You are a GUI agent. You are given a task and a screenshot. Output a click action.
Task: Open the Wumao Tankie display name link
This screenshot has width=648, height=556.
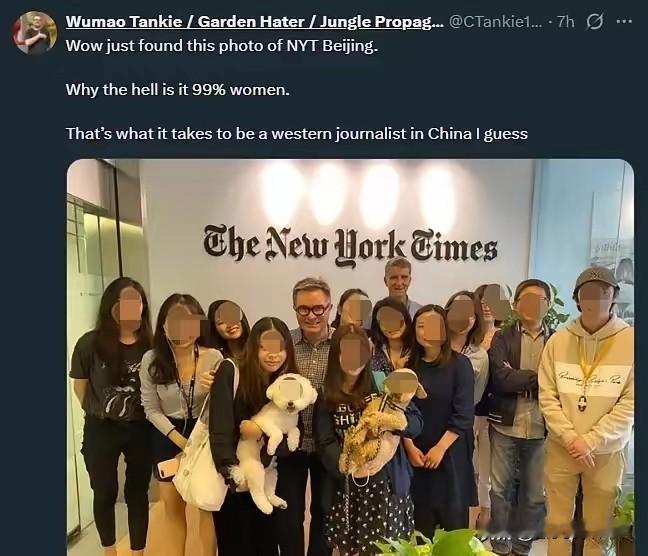pos(253,21)
